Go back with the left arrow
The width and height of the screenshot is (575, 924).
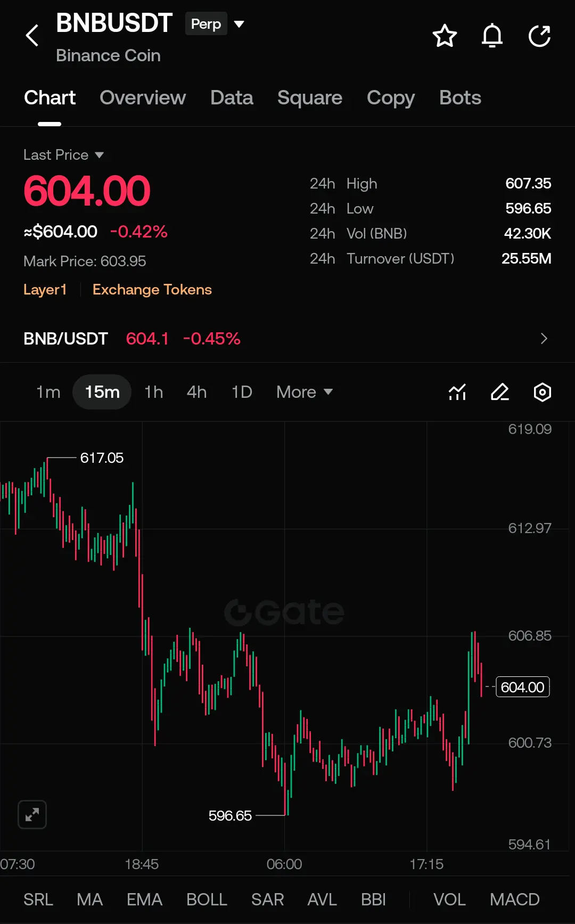(x=32, y=36)
